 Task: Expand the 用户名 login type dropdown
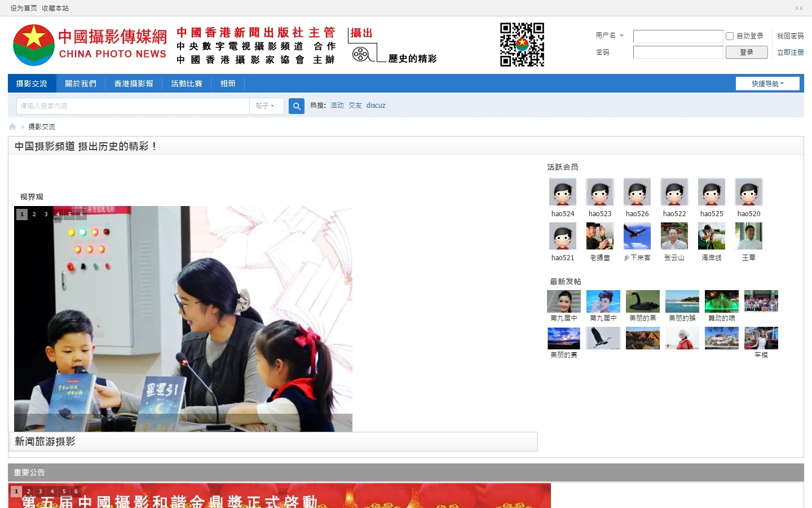point(610,36)
